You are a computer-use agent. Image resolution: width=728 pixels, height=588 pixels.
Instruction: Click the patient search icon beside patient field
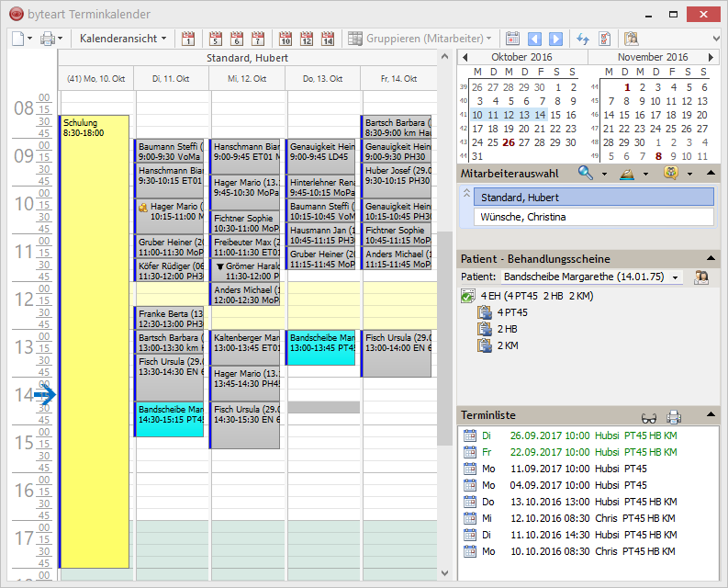coord(701,277)
